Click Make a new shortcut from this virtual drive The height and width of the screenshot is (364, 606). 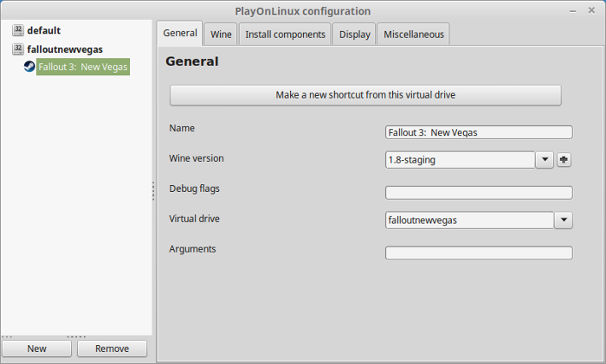pos(365,95)
